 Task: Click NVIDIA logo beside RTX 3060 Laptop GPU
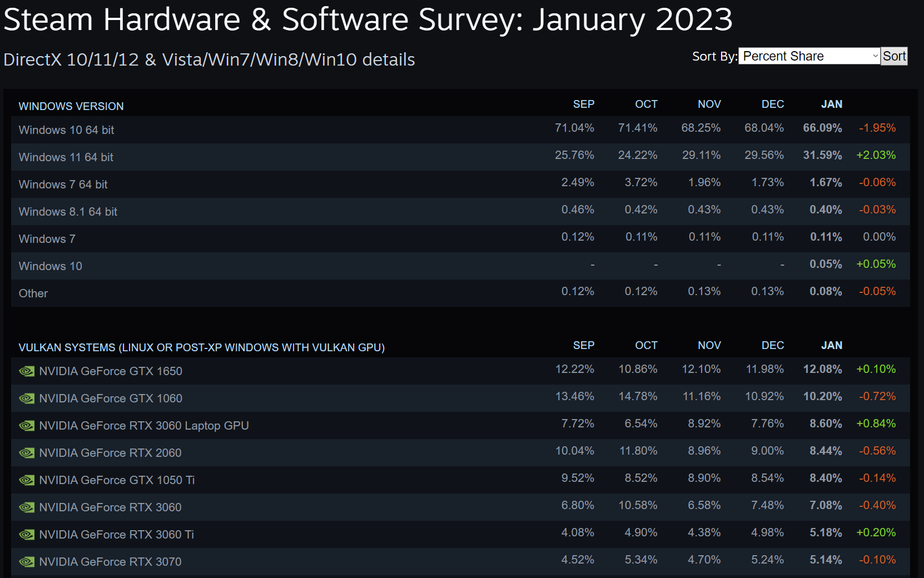coord(27,426)
